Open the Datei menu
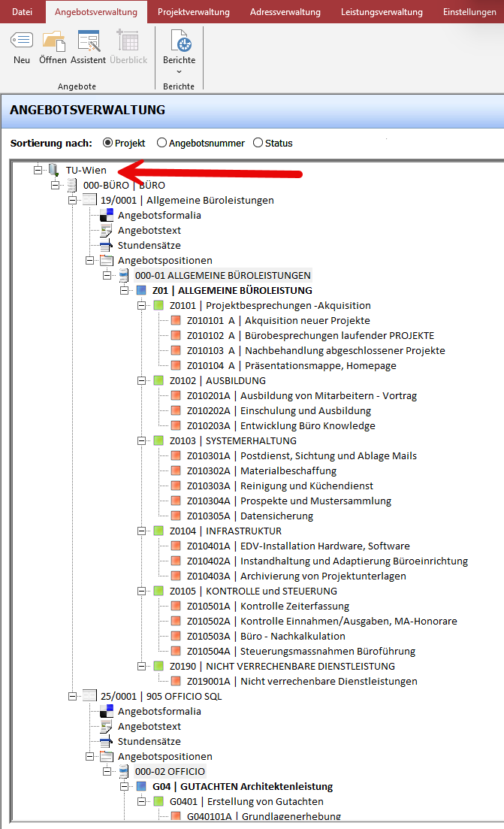 [x=23, y=12]
